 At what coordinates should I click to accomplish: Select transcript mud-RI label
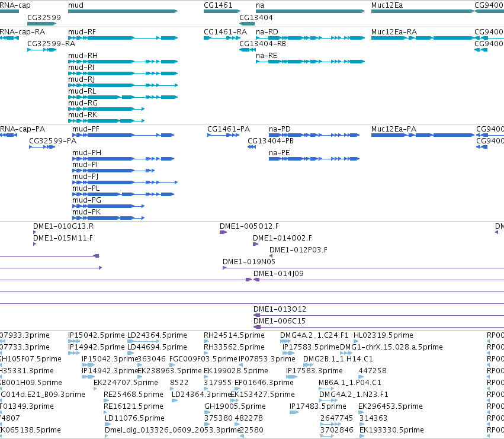click(81, 68)
